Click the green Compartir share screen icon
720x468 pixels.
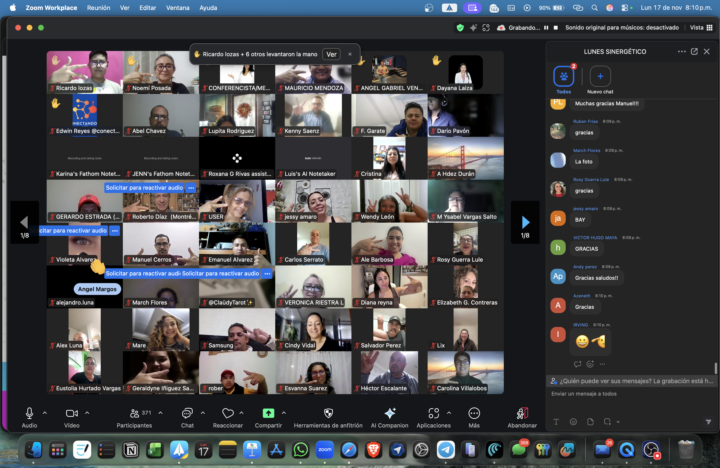[x=268, y=413]
